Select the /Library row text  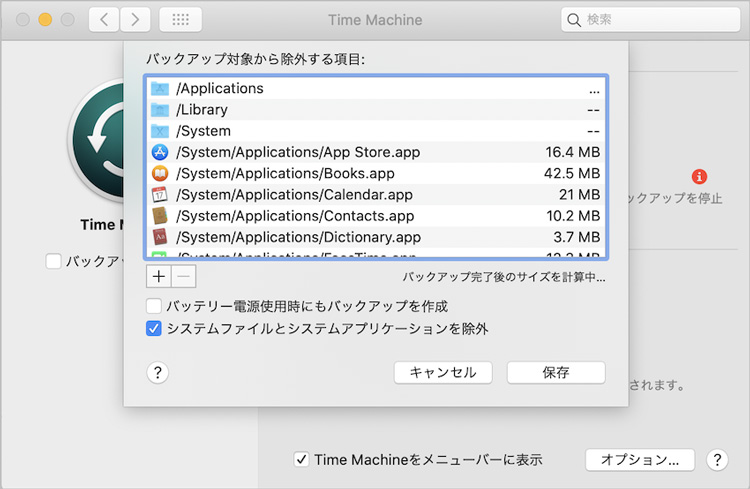click(202, 110)
